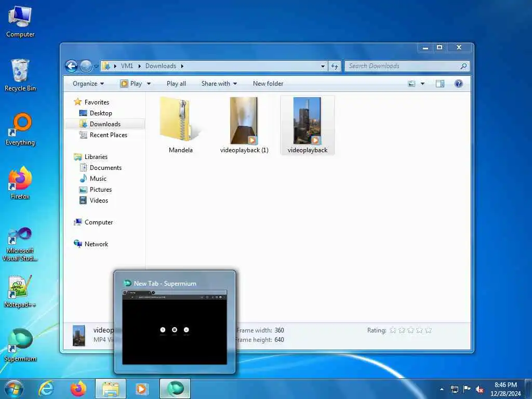Select the Microsoft Visual Studio desktop shortcut

[x=20, y=244]
